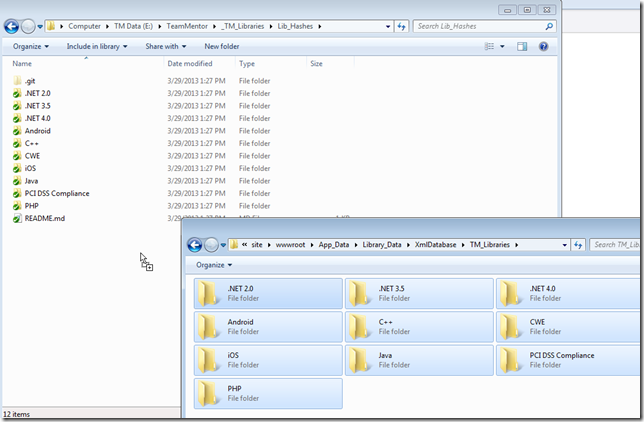
Task: Open Help with the question mark icon
Action: pos(543,46)
